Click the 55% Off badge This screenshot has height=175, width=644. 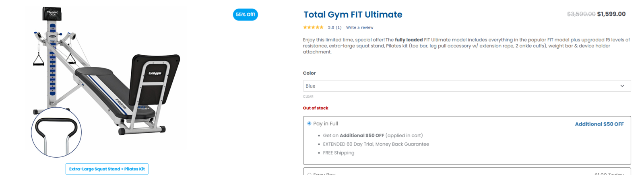coord(245,14)
